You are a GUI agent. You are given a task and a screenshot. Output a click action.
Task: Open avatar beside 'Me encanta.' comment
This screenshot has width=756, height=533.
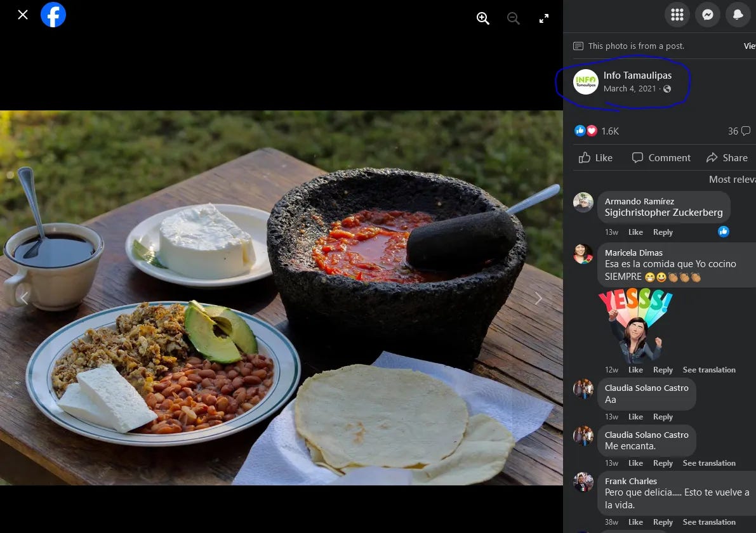pyautogui.click(x=583, y=436)
